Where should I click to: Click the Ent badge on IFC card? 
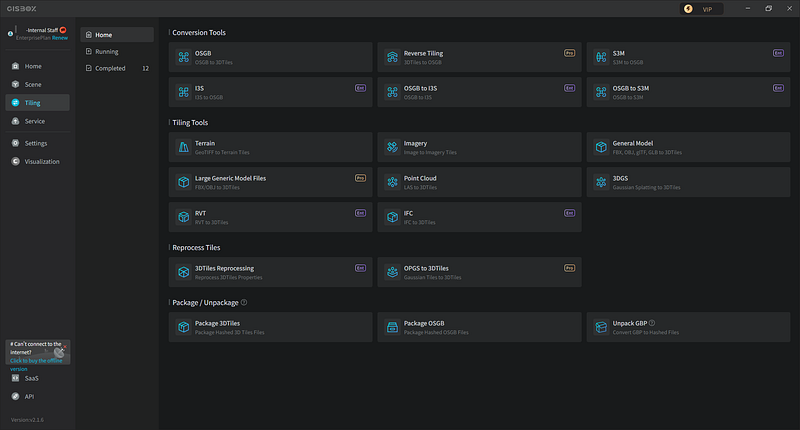[569, 213]
